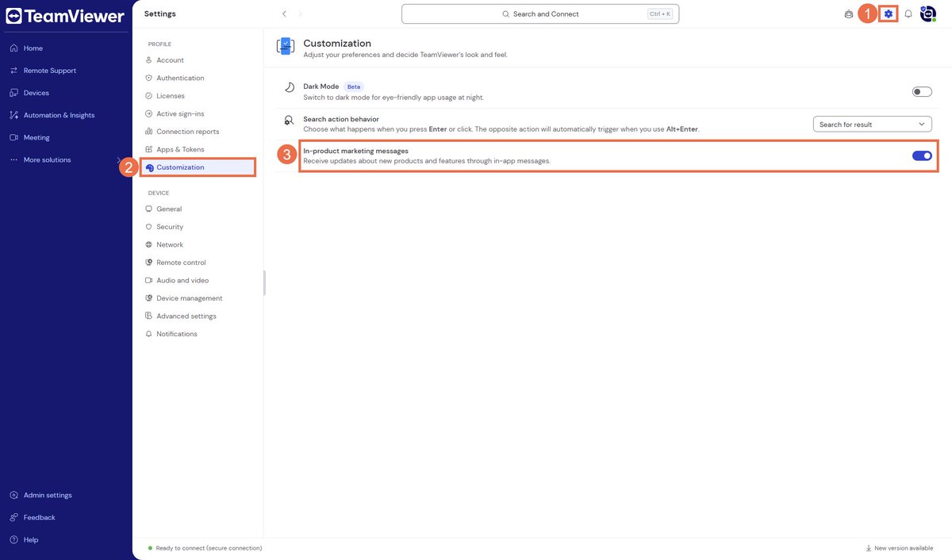Click the Notifications bell icon in settings list
The height and width of the screenshot is (560, 952).
pos(149,334)
